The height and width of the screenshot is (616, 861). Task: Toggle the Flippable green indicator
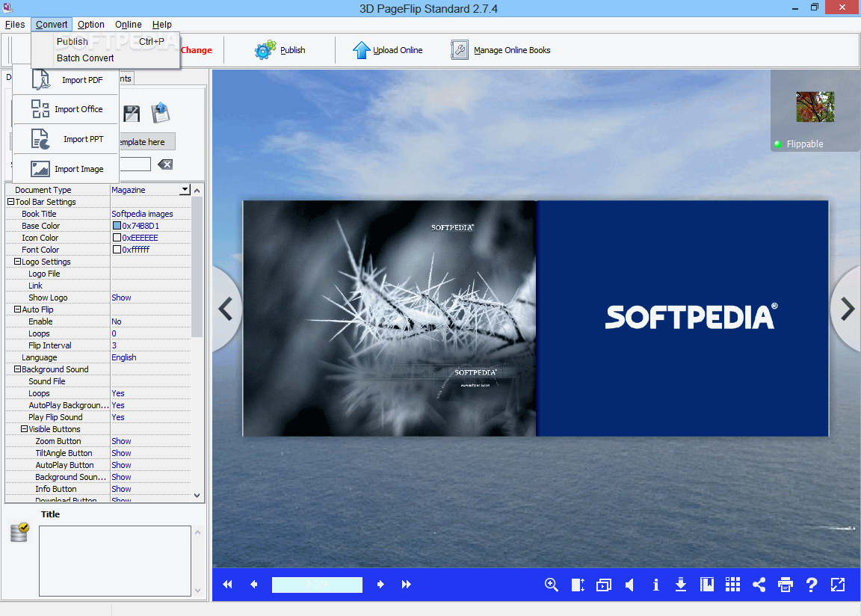777,144
